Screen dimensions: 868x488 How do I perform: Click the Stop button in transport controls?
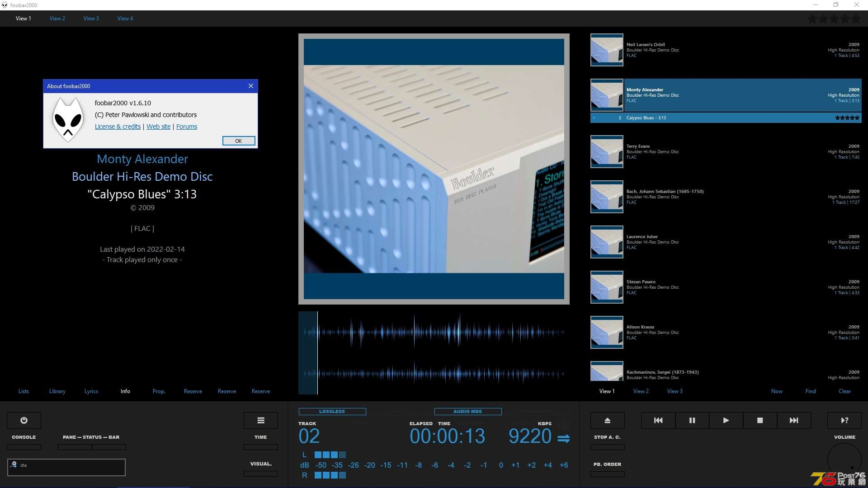[x=760, y=420]
